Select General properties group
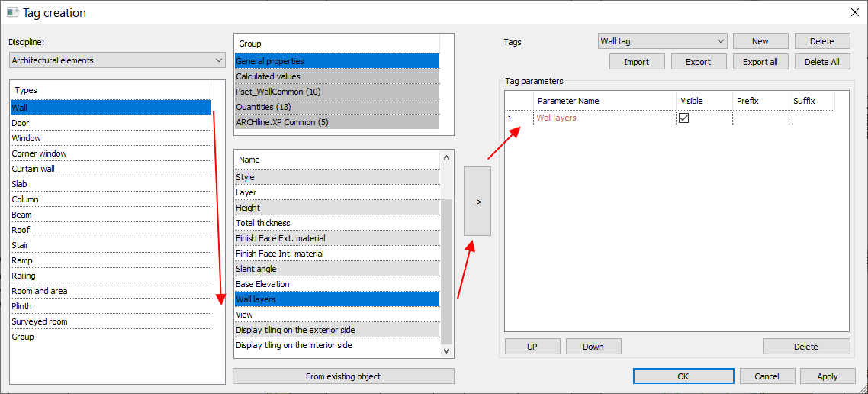 click(337, 61)
